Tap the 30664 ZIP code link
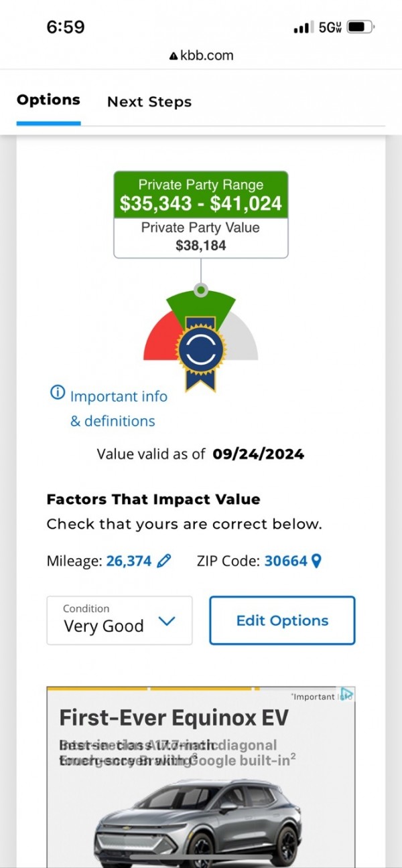This screenshot has width=402, height=868. 286,561
